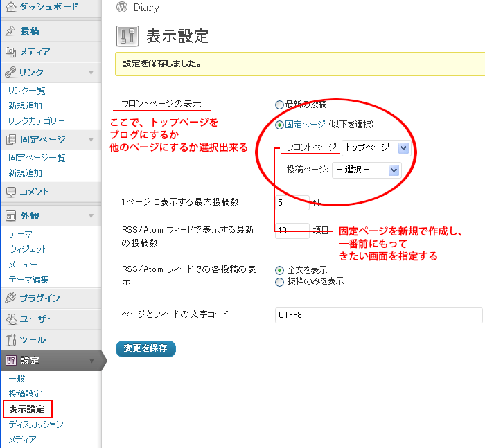Viewport: 485px width, 448px height.
Task: Open the 投稿ページ selection dropdown
Action: point(367,170)
